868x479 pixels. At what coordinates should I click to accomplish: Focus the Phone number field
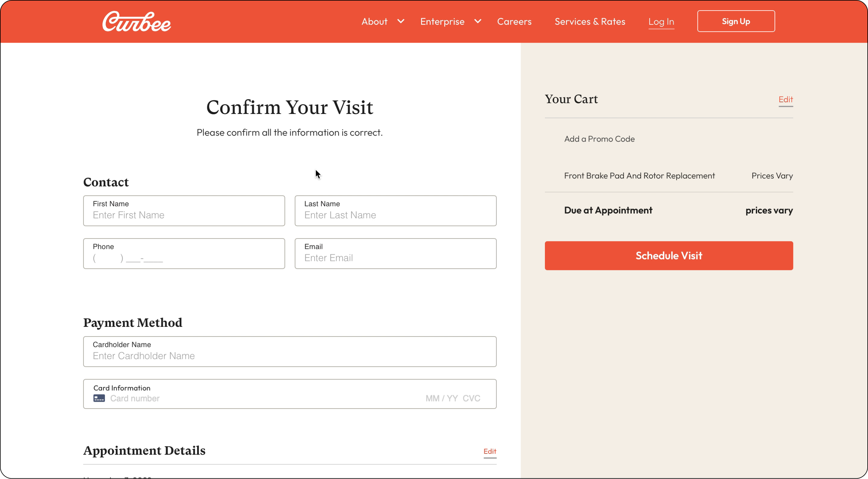(x=184, y=253)
